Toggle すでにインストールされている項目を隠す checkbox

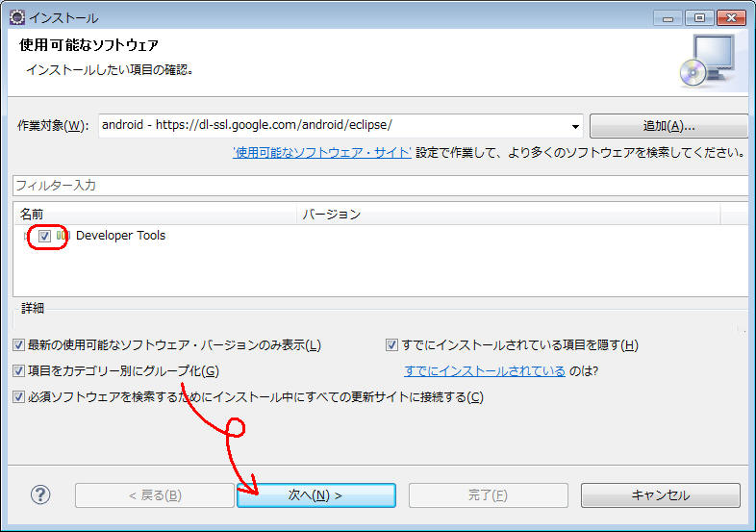pyautogui.click(x=391, y=345)
